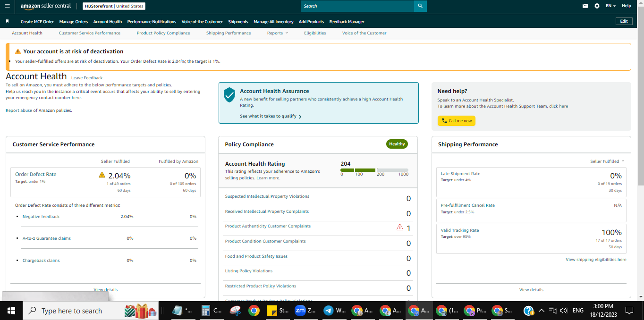Click the Healthy status badge
The width and height of the screenshot is (644, 320).
397,144
